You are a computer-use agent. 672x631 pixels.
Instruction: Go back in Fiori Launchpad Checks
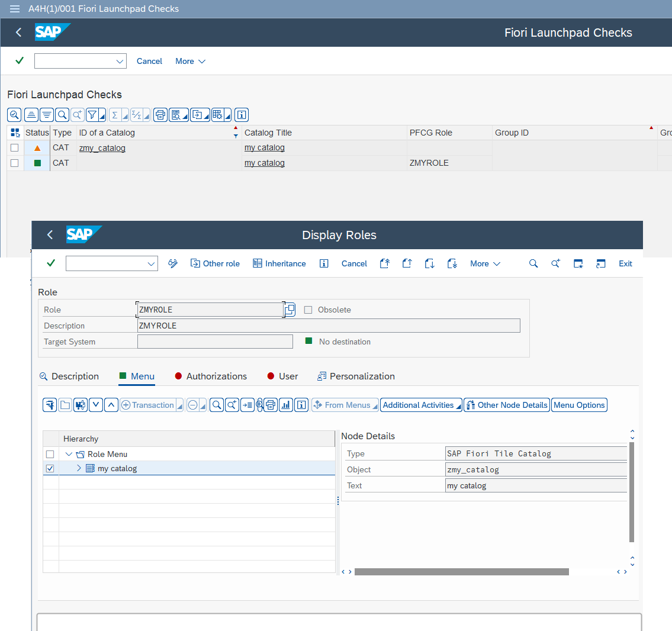coord(18,32)
